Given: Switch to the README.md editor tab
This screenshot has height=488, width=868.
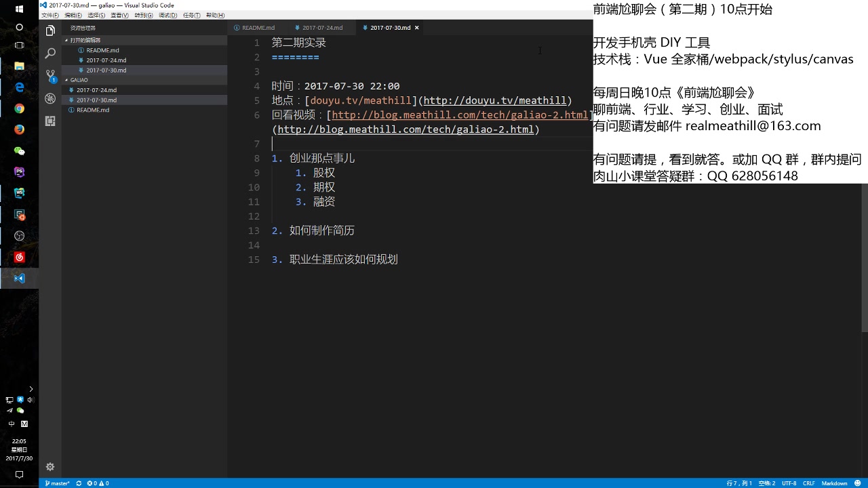Looking at the screenshot, I should click(258, 28).
